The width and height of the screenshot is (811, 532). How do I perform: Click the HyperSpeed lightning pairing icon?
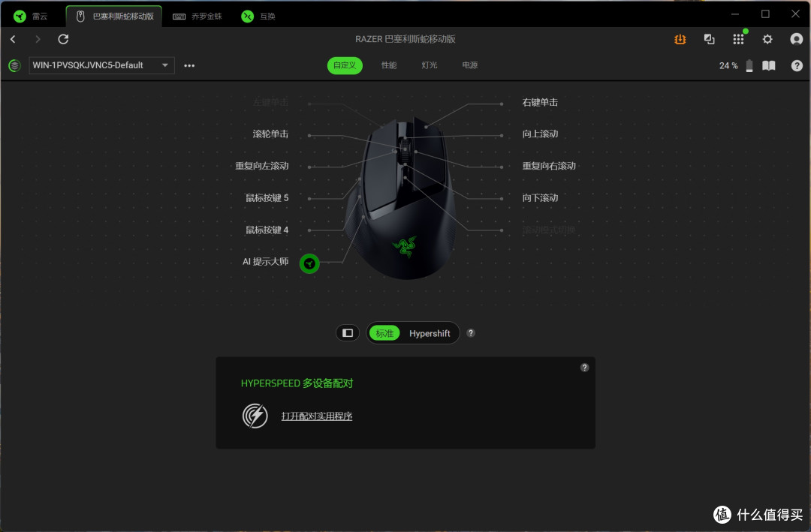click(x=255, y=416)
